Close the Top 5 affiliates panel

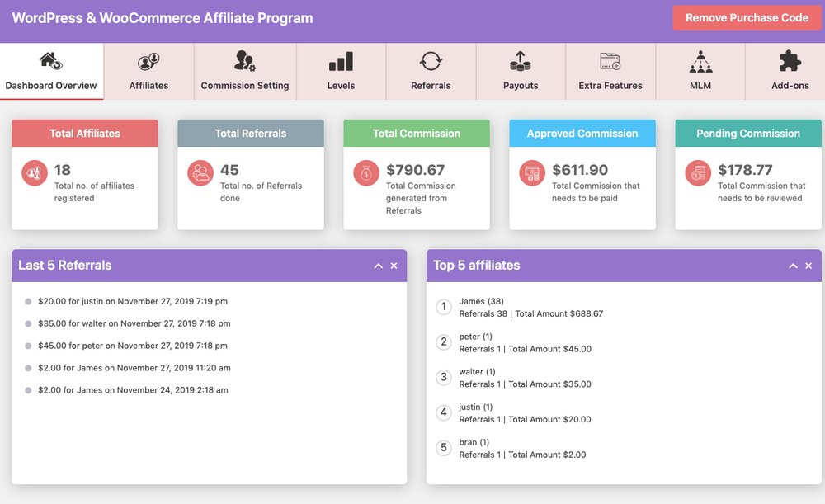pyautogui.click(x=808, y=266)
